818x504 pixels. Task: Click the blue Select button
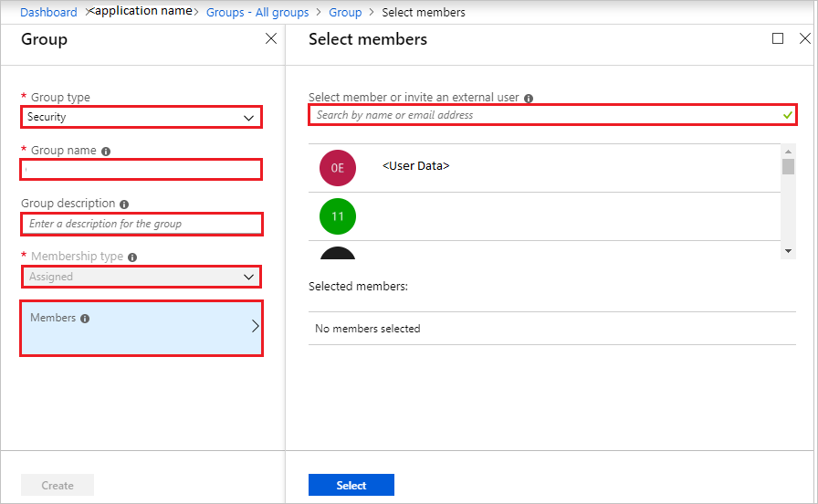tap(351, 485)
